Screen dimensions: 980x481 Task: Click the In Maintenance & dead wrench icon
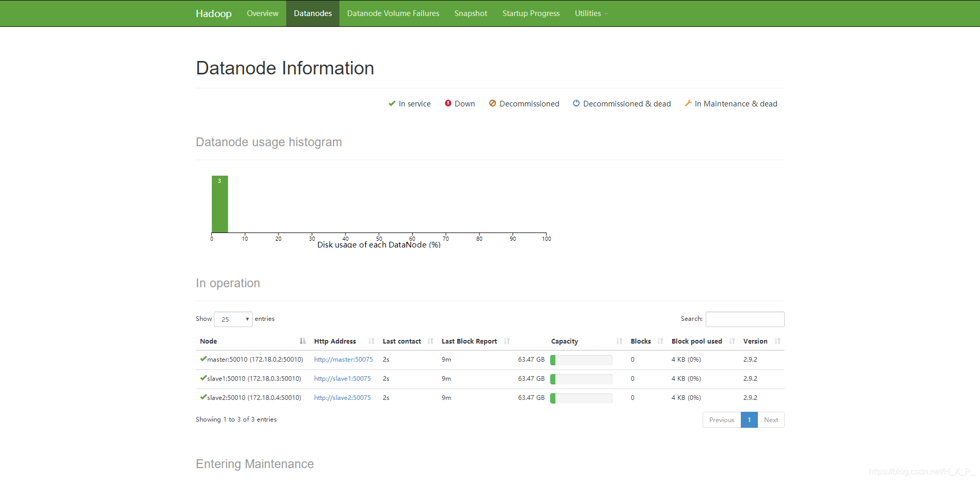pyautogui.click(x=688, y=103)
